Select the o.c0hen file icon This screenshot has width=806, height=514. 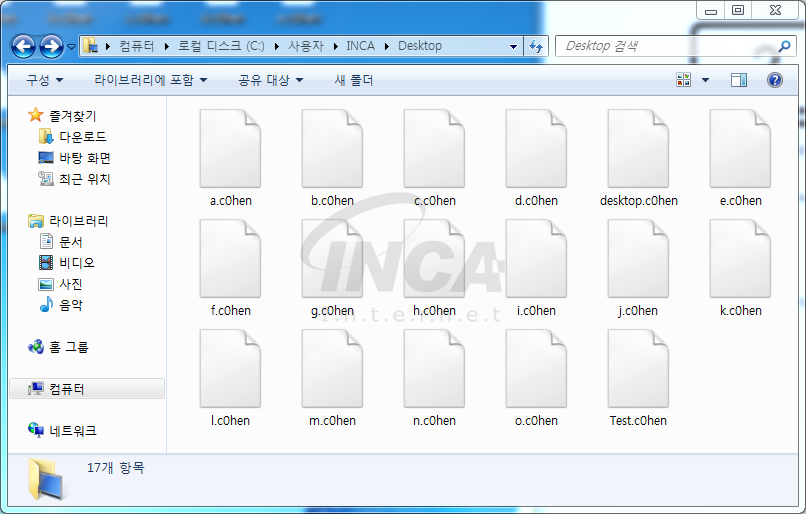pyautogui.click(x=536, y=369)
